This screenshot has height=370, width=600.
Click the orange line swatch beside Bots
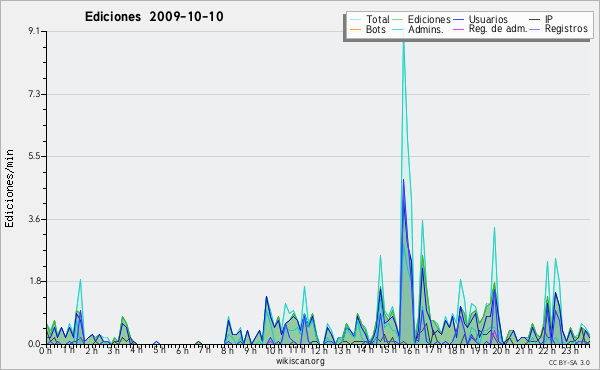(355, 29)
